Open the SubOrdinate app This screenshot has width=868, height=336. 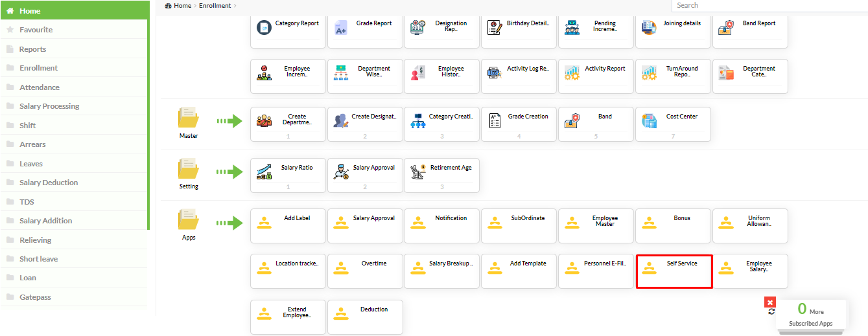pos(519,226)
